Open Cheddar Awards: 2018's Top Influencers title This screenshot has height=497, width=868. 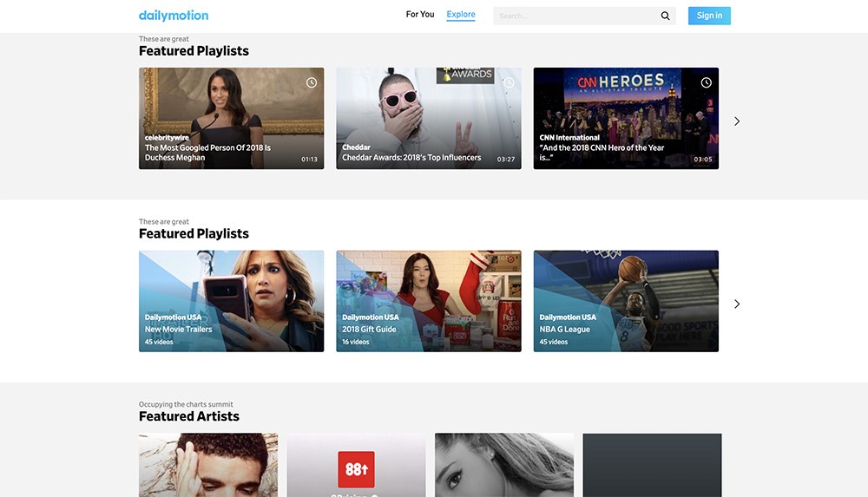pos(411,158)
